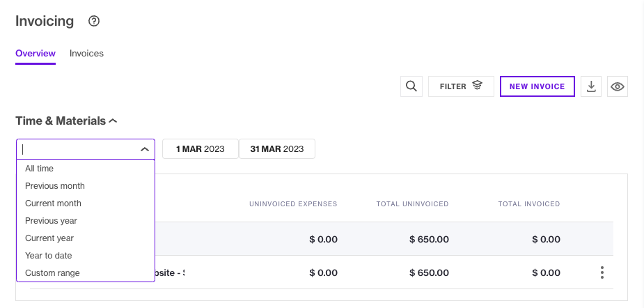Toggle the eye visibility icon
This screenshot has width=644, height=308.
[618, 86]
